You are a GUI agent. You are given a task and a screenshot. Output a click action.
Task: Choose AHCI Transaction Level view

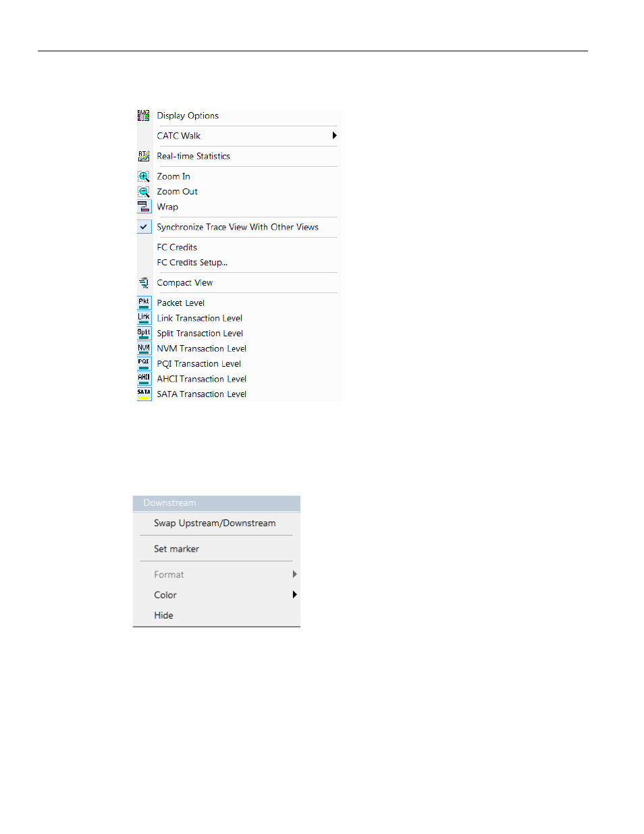(x=202, y=379)
